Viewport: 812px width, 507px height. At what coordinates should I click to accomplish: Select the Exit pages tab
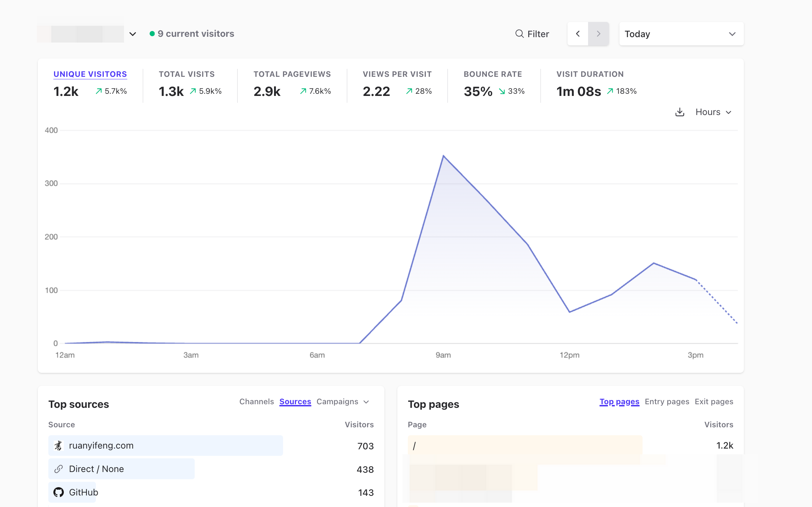click(x=714, y=402)
